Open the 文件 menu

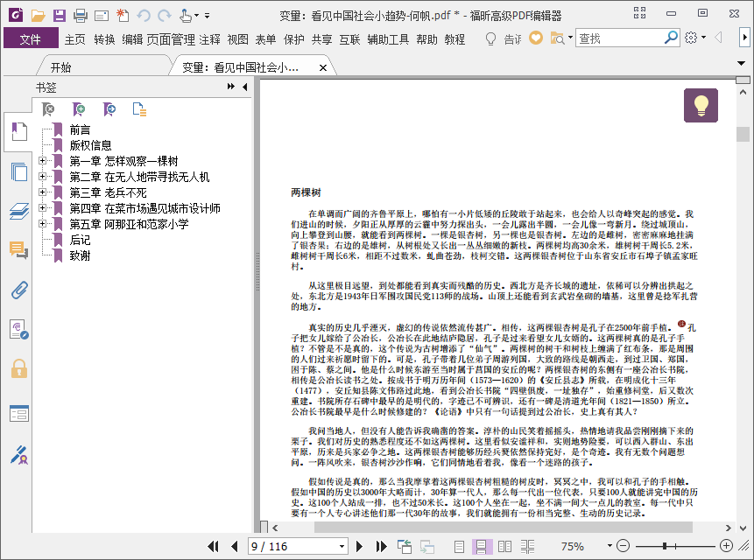click(31, 38)
